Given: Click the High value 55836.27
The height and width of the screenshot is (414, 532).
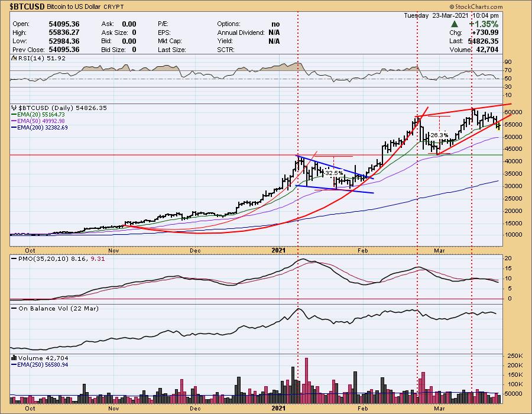Looking at the screenshot, I should click(64, 33).
